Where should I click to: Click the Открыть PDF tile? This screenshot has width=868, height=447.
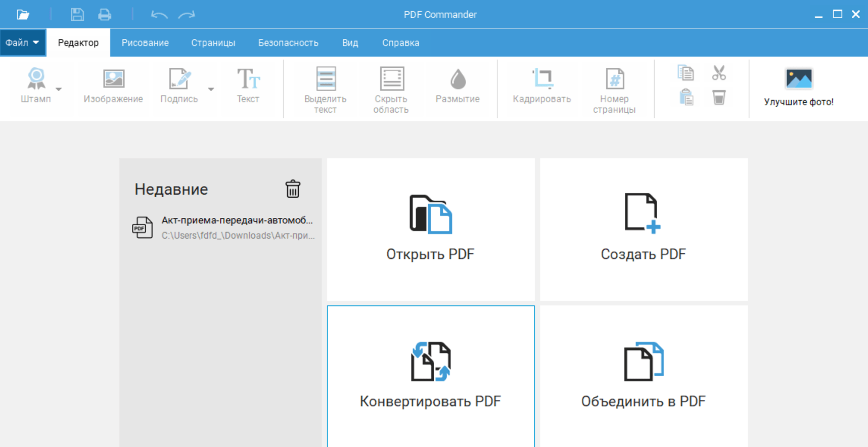tap(431, 230)
